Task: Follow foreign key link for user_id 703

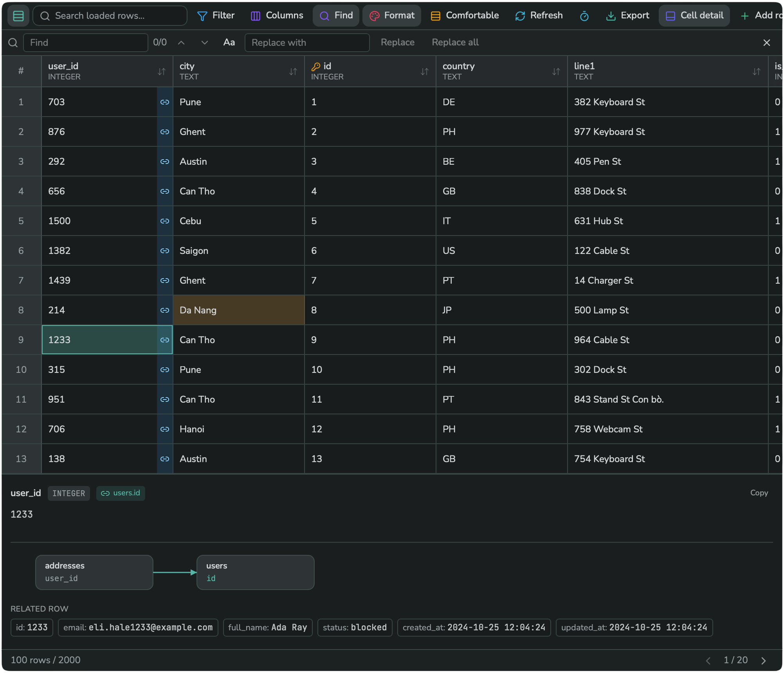Action: tap(165, 102)
